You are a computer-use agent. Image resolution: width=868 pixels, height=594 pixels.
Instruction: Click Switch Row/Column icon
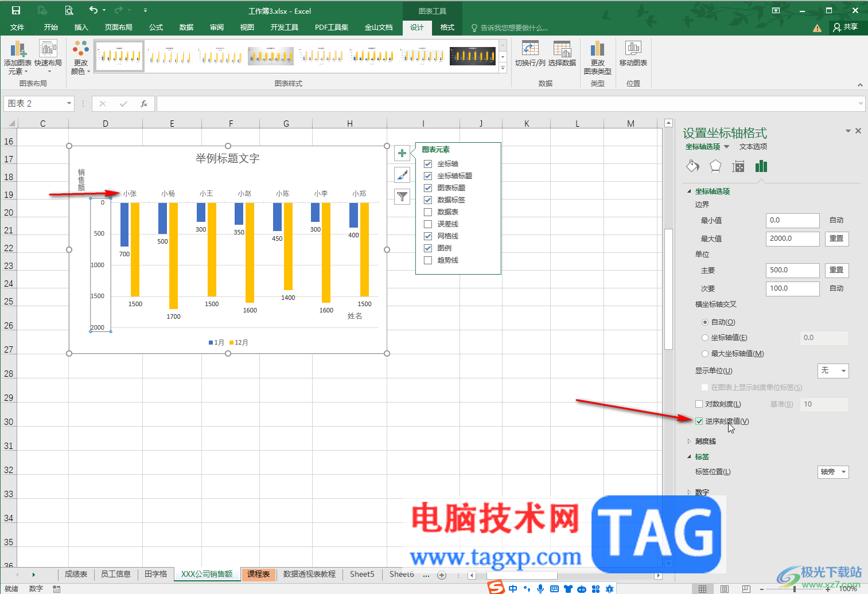pos(530,54)
